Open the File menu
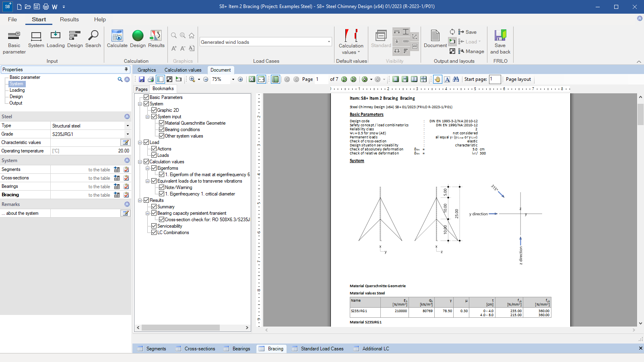This screenshot has height=362, width=644. (12, 19)
